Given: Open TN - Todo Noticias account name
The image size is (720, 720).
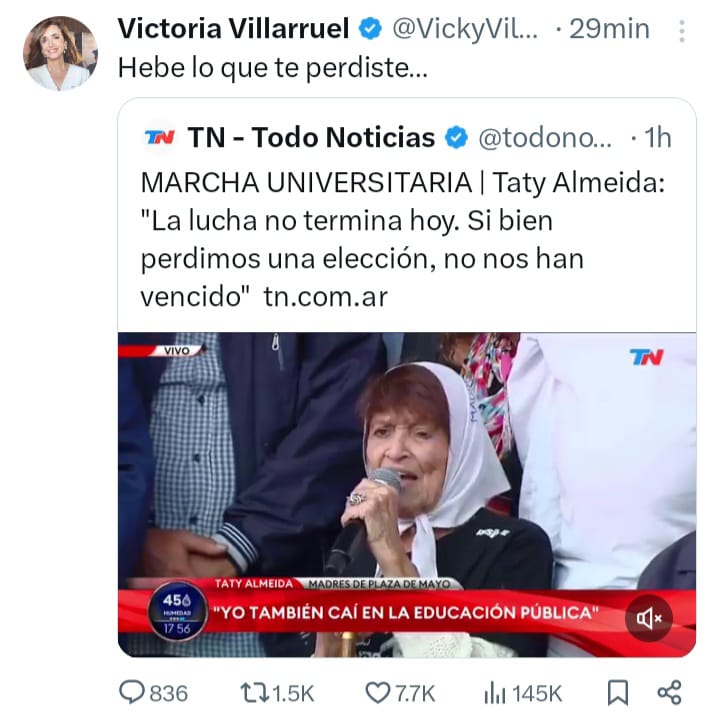Looking at the screenshot, I should point(311,137).
